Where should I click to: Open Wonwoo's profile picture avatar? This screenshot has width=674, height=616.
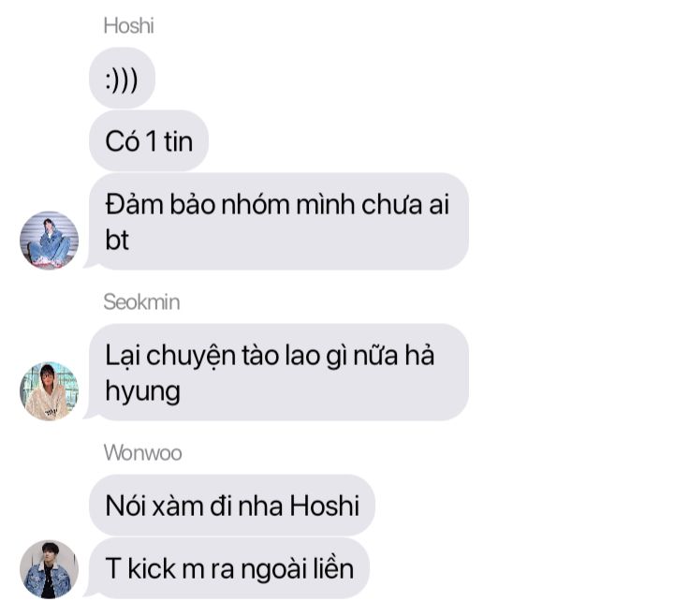pyautogui.click(x=49, y=569)
